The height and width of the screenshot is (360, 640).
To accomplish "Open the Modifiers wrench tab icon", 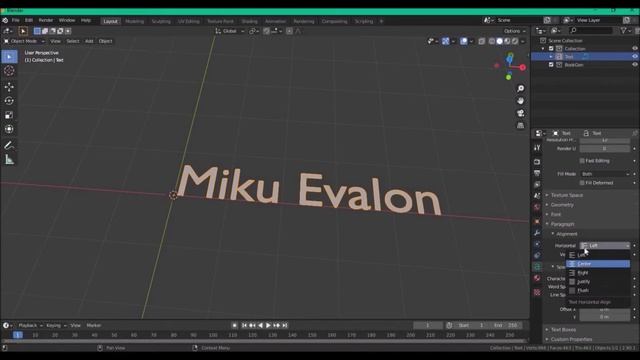I will [537, 233].
